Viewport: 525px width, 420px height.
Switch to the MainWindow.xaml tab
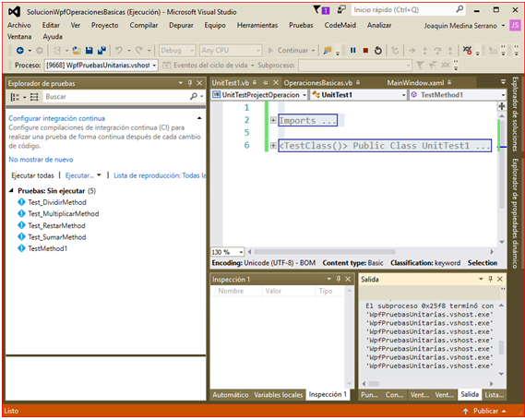(x=415, y=83)
